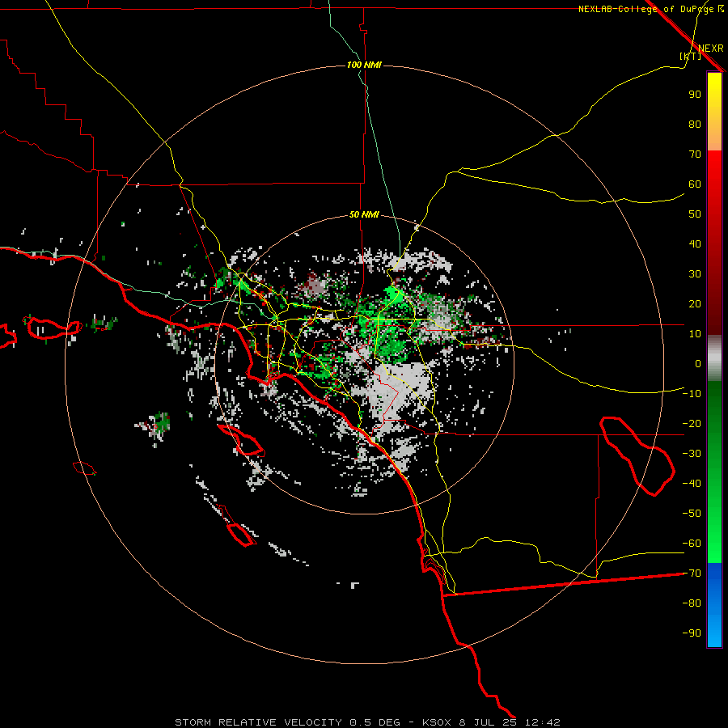Click the -20 value on velocity scale
The image size is (728, 728).
coord(692,423)
